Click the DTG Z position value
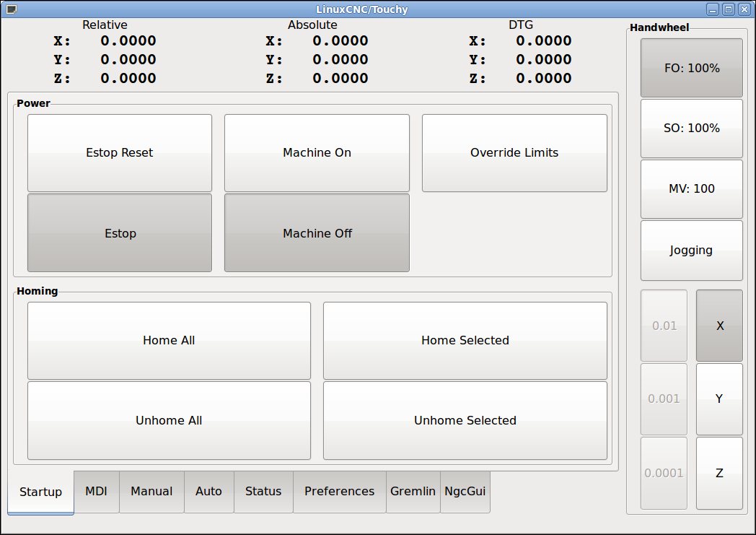 (x=544, y=79)
